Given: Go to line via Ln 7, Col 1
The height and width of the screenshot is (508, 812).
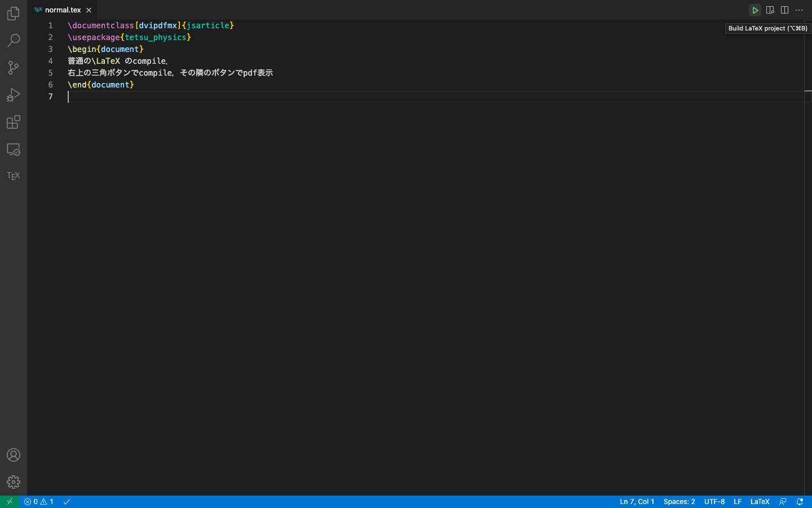Looking at the screenshot, I should (637, 502).
